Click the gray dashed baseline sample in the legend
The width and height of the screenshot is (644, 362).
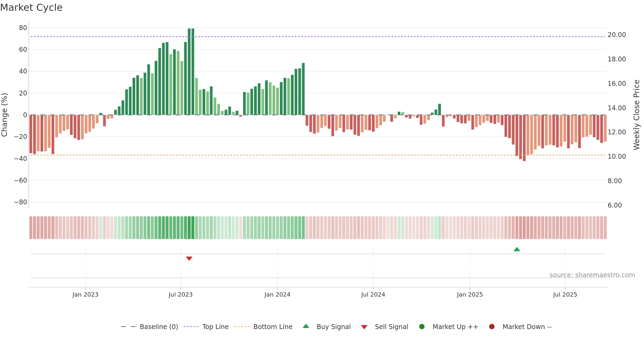[128, 327]
